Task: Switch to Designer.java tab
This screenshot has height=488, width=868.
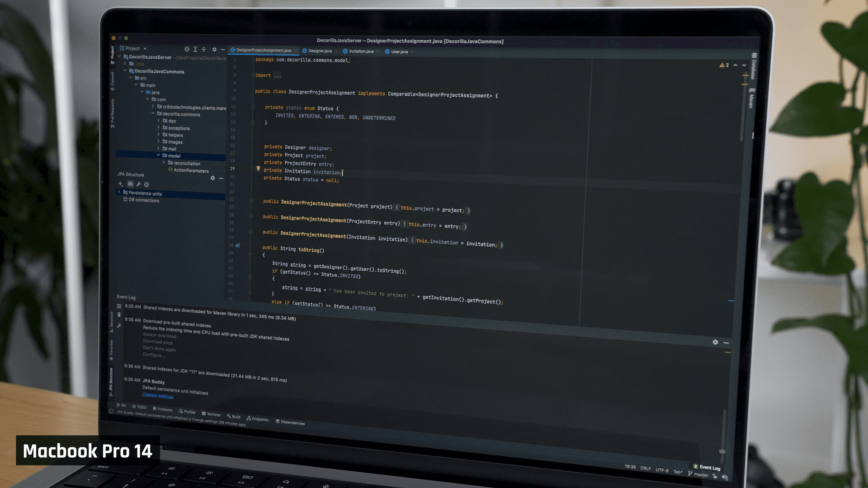Action: pyautogui.click(x=320, y=51)
